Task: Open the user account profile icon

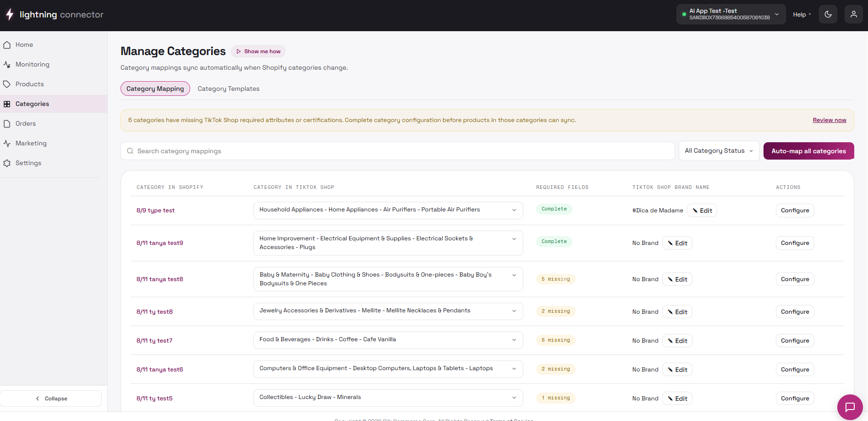Action: [854, 14]
